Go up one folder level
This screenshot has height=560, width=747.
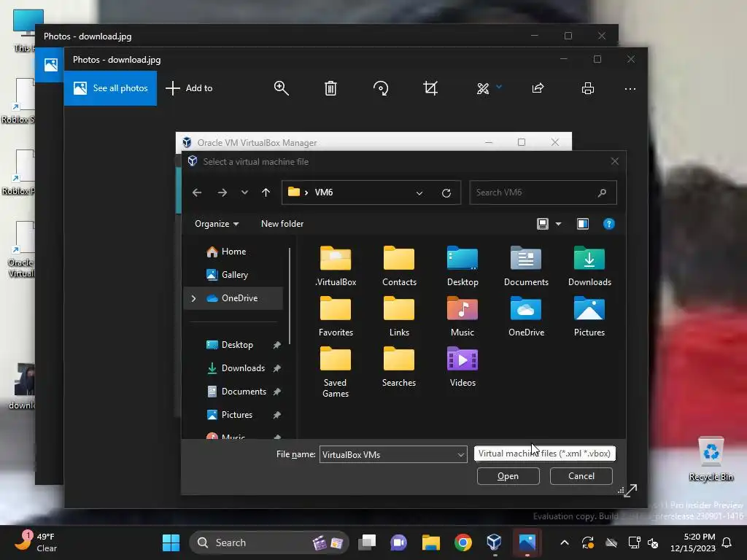point(266,192)
